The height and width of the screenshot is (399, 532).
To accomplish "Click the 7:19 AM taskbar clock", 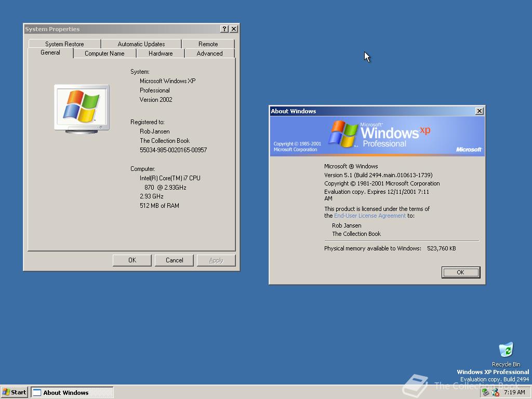I will (x=514, y=392).
